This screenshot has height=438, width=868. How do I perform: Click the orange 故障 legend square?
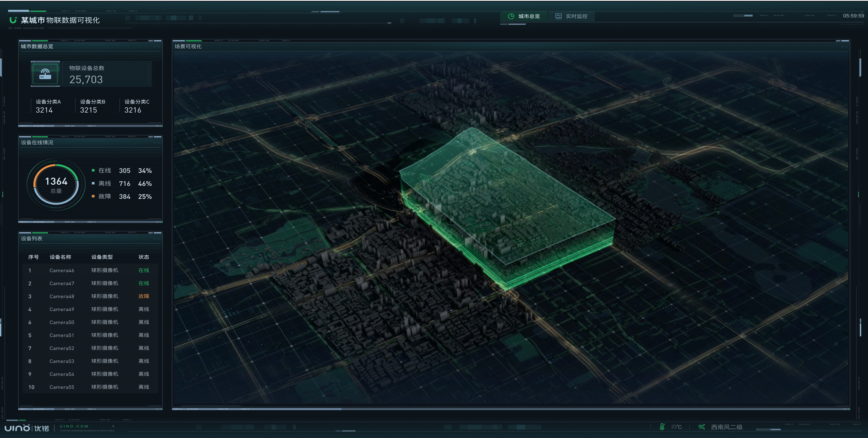[x=93, y=196]
